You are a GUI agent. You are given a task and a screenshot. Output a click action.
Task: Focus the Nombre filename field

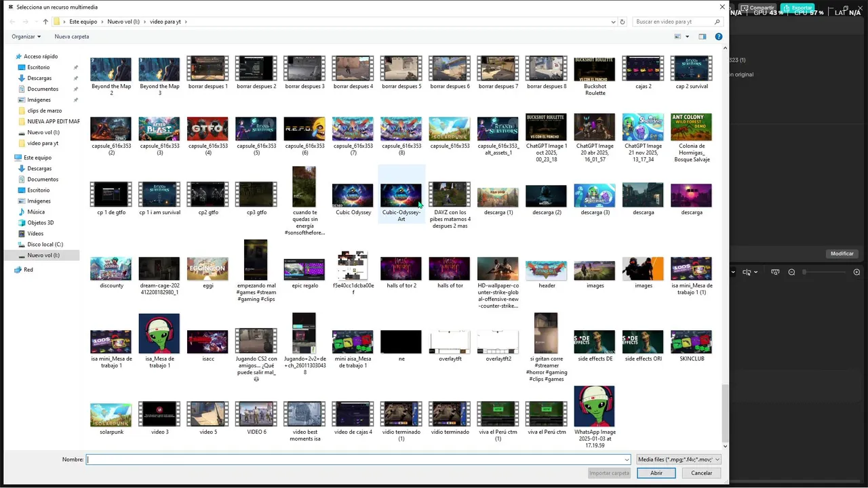[x=358, y=460]
